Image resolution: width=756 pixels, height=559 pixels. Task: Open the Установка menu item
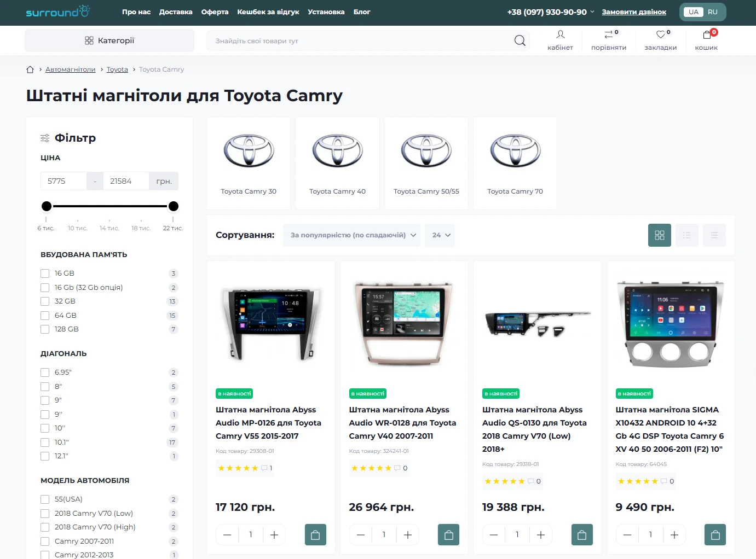tap(326, 12)
